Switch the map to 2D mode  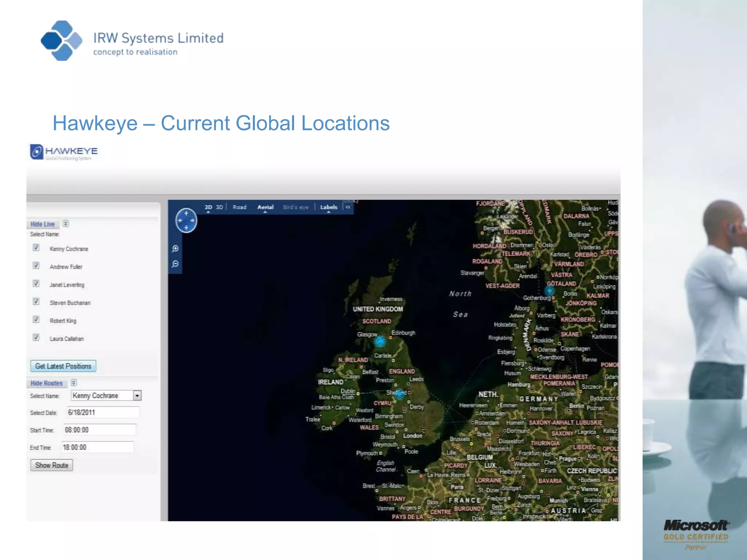tap(208, 207)
